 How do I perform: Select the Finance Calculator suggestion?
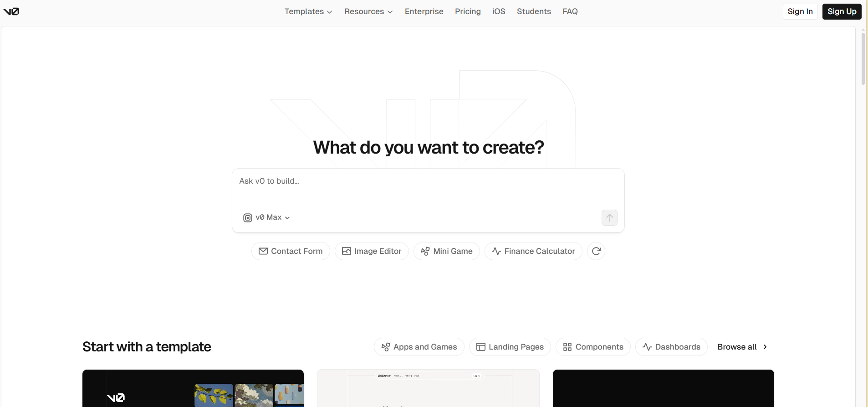(533, 251)
